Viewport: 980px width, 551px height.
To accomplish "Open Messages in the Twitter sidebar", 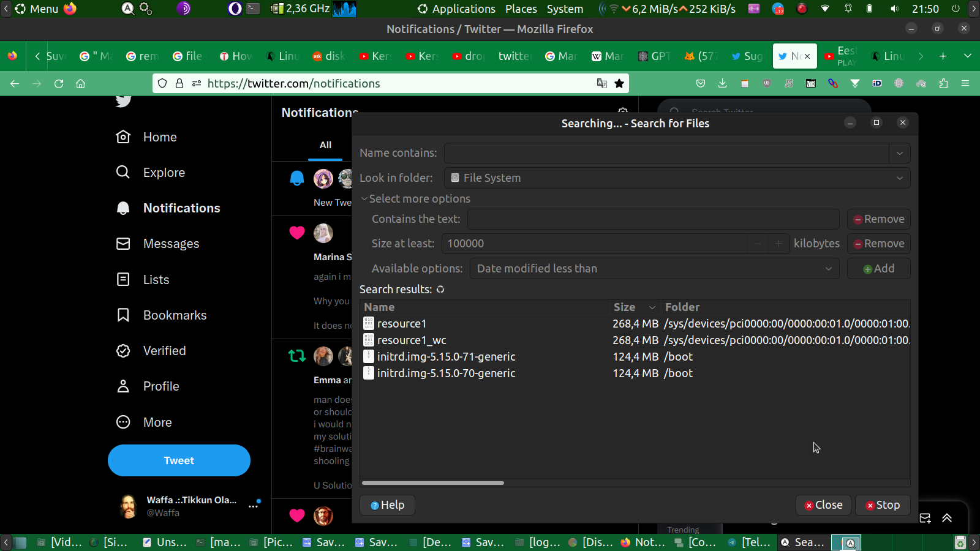I will (157, 244).
